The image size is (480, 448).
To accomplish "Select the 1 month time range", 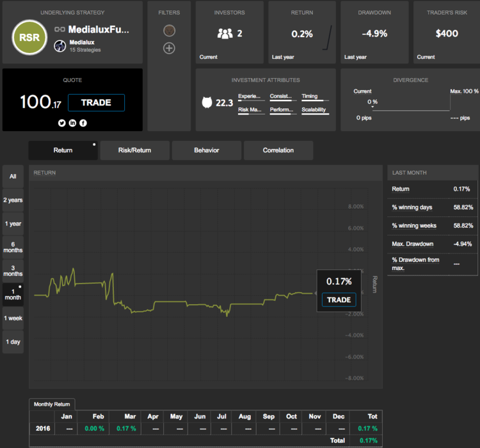I will click(x=13, y=293).
